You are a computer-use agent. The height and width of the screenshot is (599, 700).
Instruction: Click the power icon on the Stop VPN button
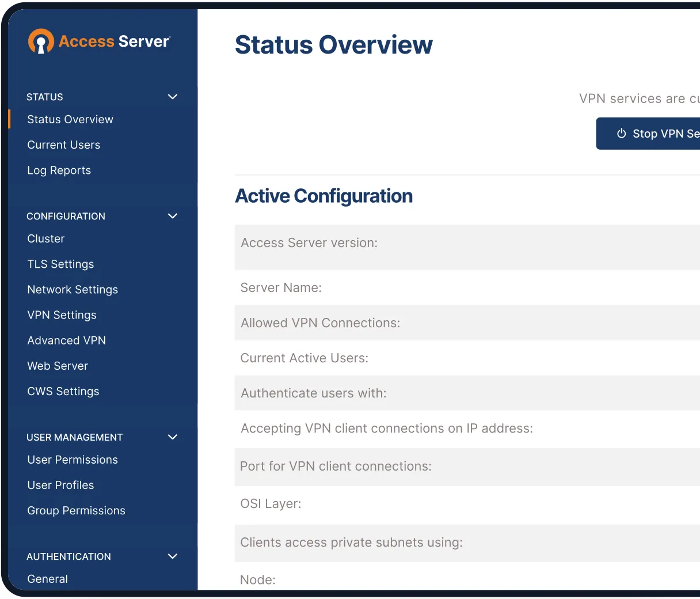click(x=621, y=133)
